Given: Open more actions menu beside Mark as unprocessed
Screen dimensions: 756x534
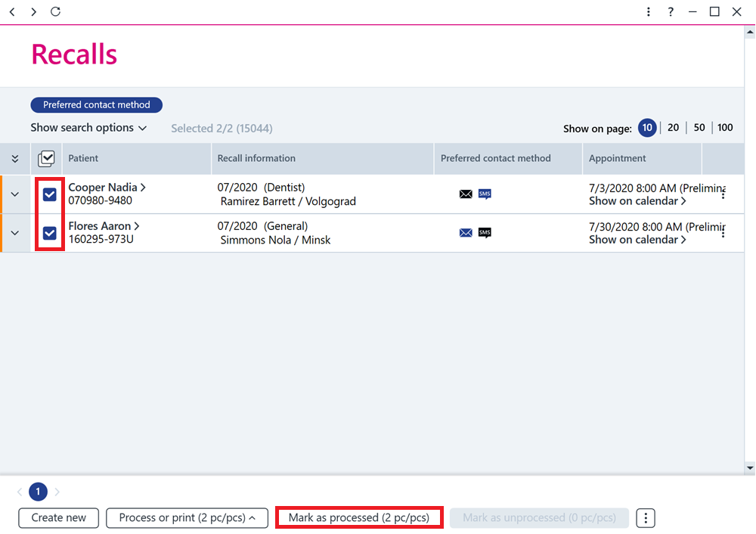Looking at the screenshot, I should (646, 518).
